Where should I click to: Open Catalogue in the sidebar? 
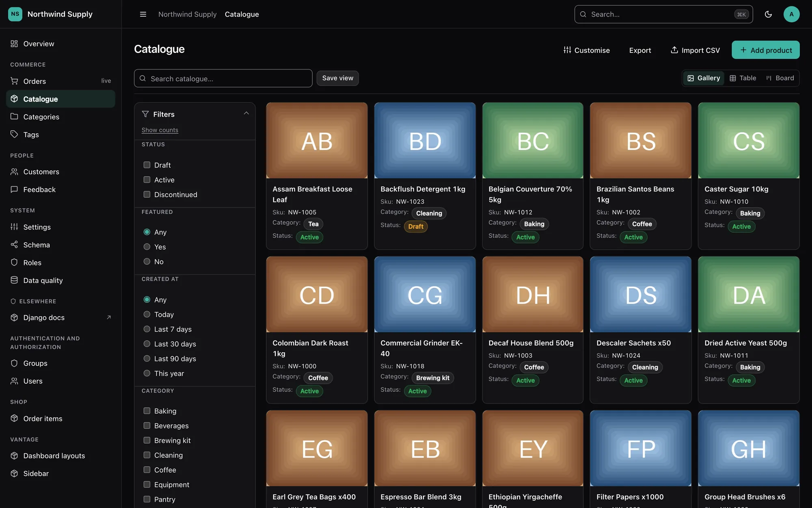click(60, 99)
